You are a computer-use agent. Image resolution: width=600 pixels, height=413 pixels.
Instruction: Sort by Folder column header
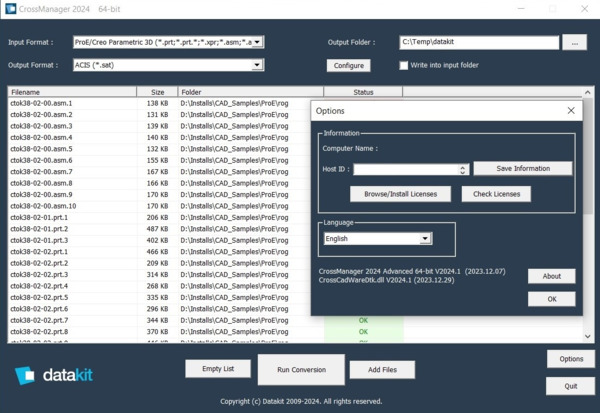tap(251, 92)
